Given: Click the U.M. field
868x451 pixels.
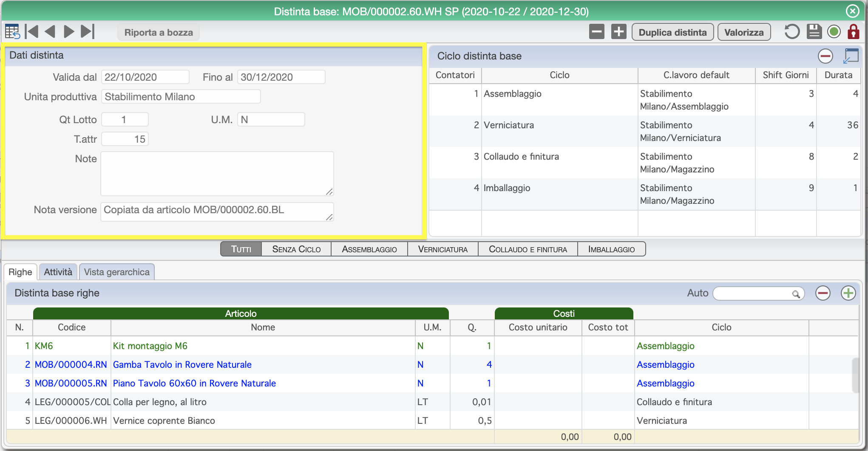Looking at the screenshot, I should click(271, 119).
